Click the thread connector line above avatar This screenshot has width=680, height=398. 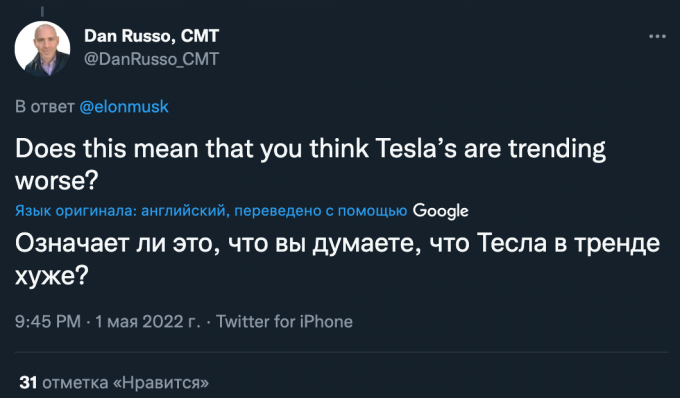point(42,12)
